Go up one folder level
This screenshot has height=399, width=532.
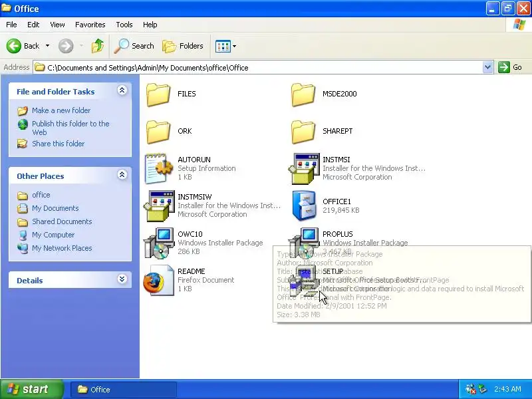point(98,46)
